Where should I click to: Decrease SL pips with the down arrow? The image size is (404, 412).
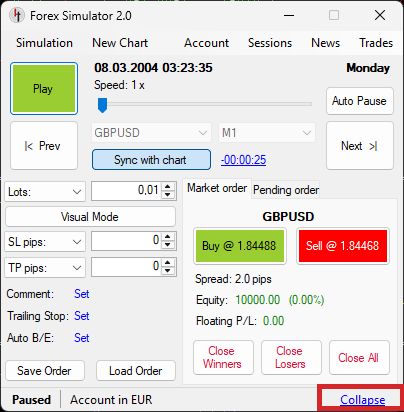168,245
